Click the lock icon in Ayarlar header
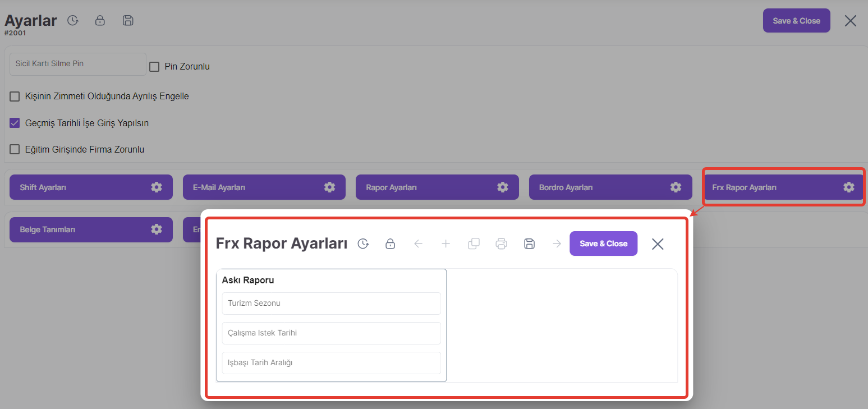Screen dimensions: 868x409 click(100, 21)
